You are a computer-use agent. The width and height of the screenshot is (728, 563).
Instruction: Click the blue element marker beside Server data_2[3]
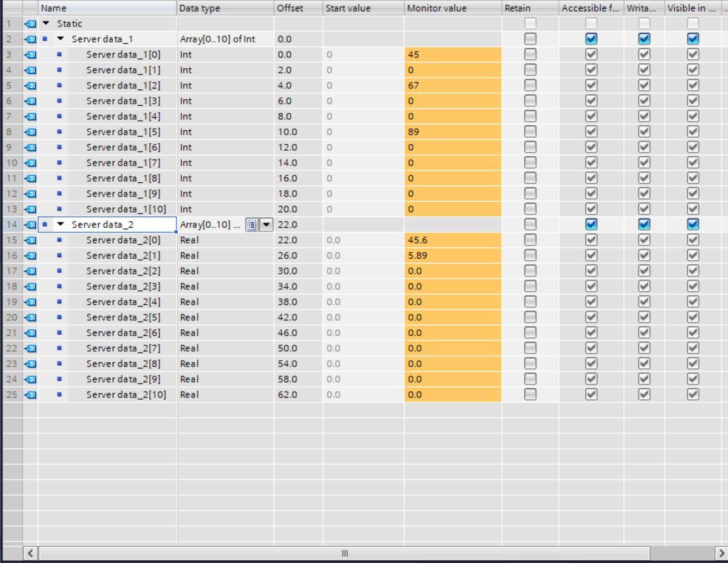coord(59,286)
